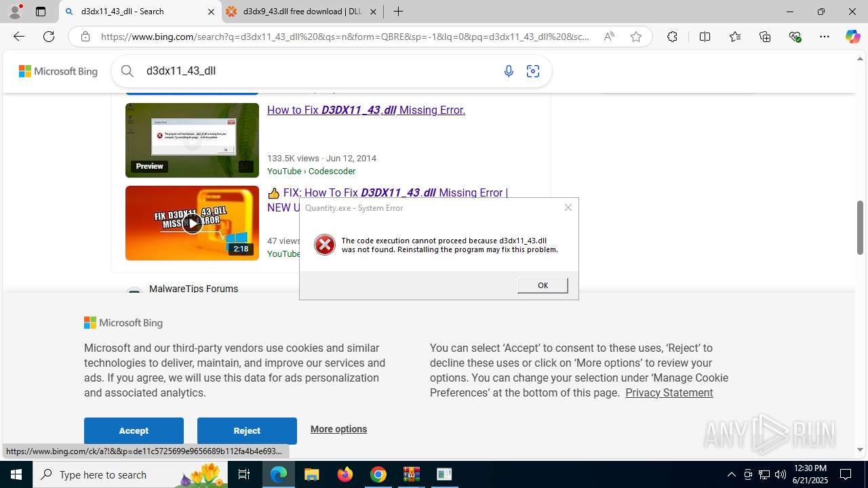Restore down the Edge window
Screen dimensions: 868x488
click(x=821, y=12)
